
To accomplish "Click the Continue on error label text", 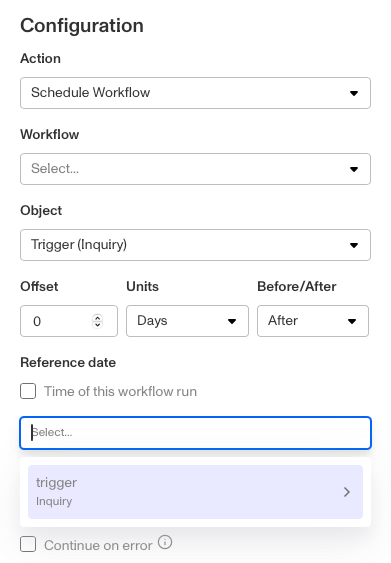I will click(98, 545).
